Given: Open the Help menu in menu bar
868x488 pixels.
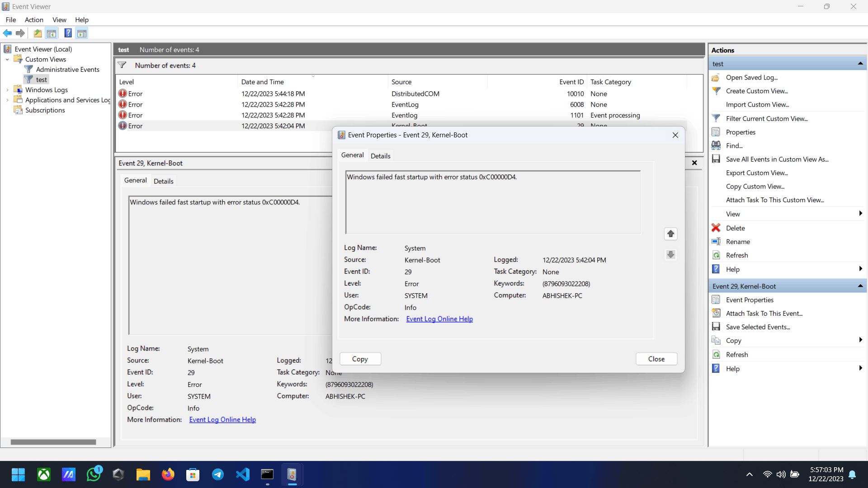Looking at the screenshot, I should pos(82,19).
